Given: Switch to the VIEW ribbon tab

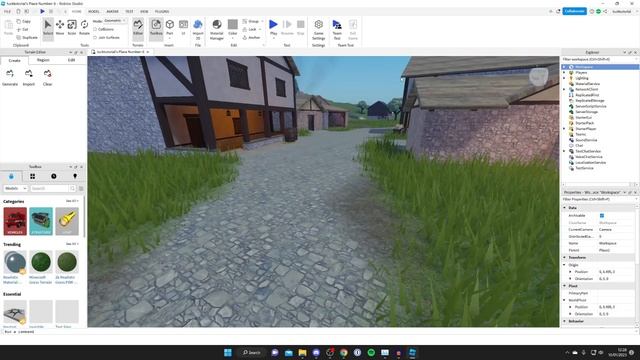Looking at the screenshot, I should [x=144, y=11].
